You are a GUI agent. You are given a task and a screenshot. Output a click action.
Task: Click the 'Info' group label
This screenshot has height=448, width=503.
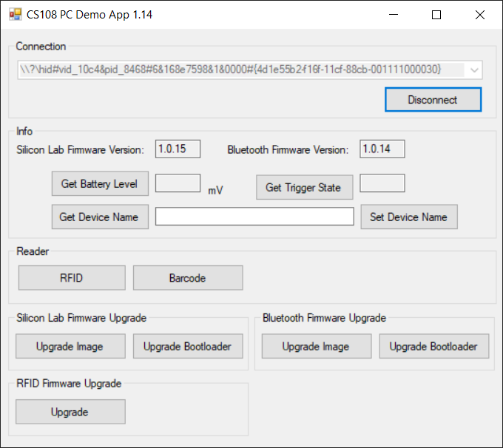pos(24,131)
